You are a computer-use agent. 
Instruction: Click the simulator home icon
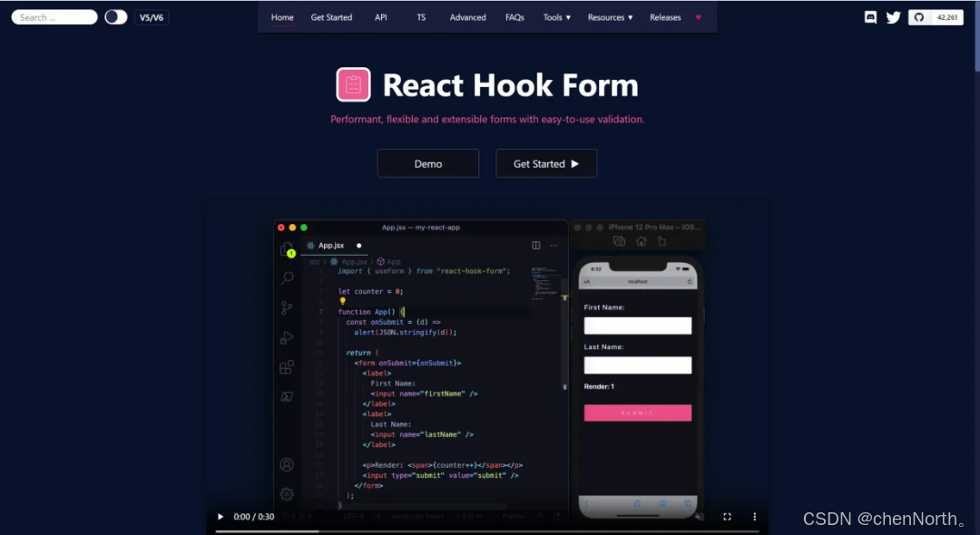point(641,241)
